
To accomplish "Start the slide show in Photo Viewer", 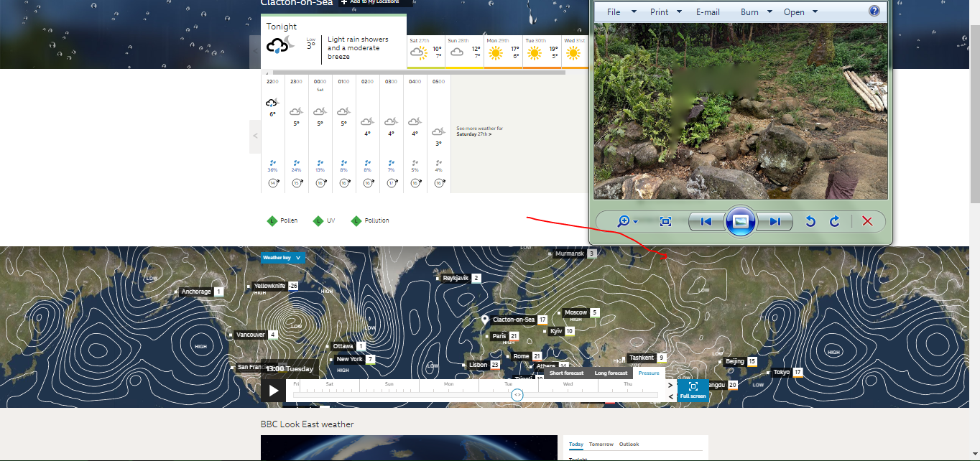I will tap(741, 221).
